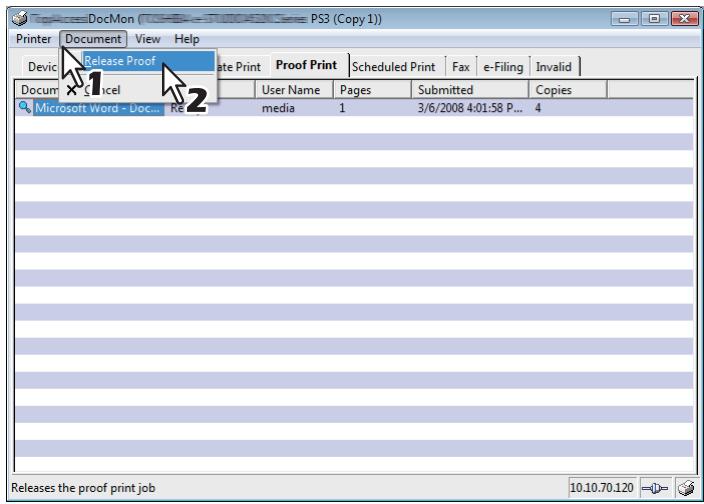The height and width of the screenshot is (504, 704).
Task: Click the printer icon in status bar
Action: 686,488
